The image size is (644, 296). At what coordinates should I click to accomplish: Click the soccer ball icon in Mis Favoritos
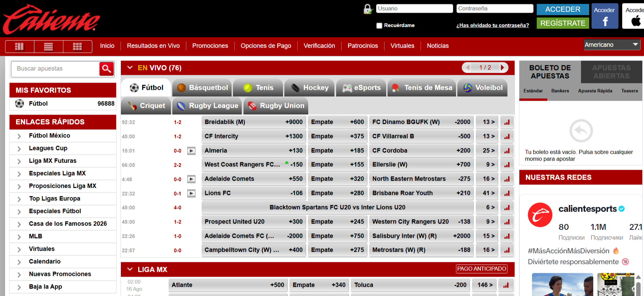pos(19,103)
